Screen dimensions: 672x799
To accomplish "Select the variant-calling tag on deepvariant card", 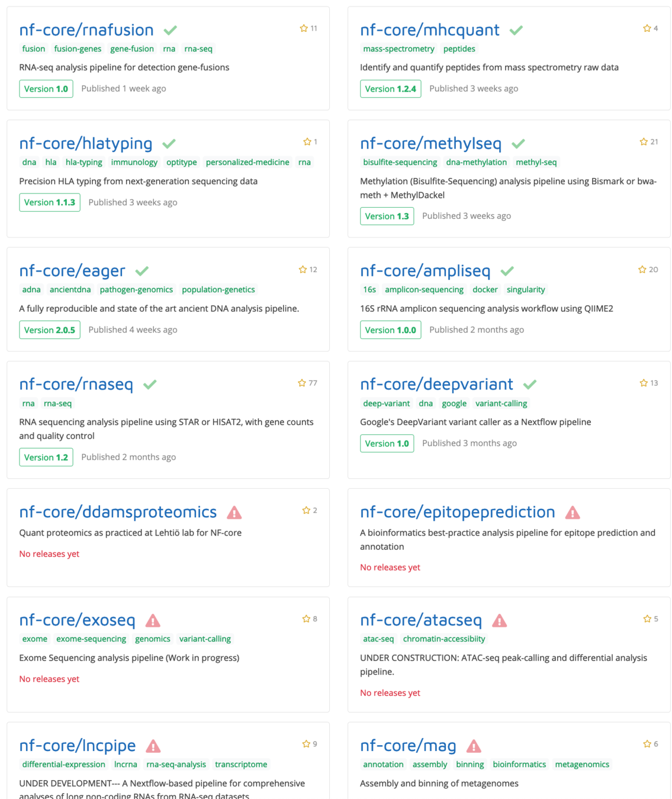I will (x=501, y=404).
